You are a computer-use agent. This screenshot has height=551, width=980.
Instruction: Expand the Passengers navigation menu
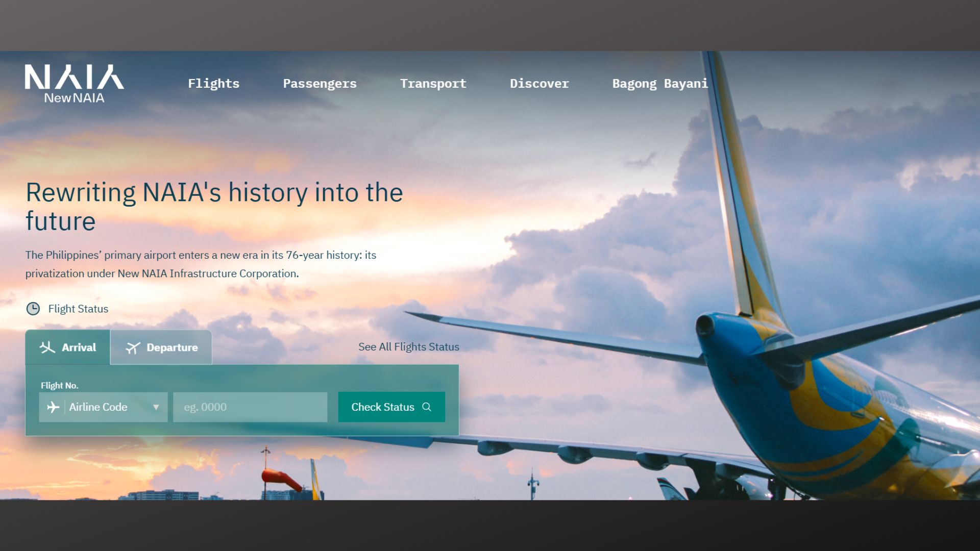[x=320, y=83]
